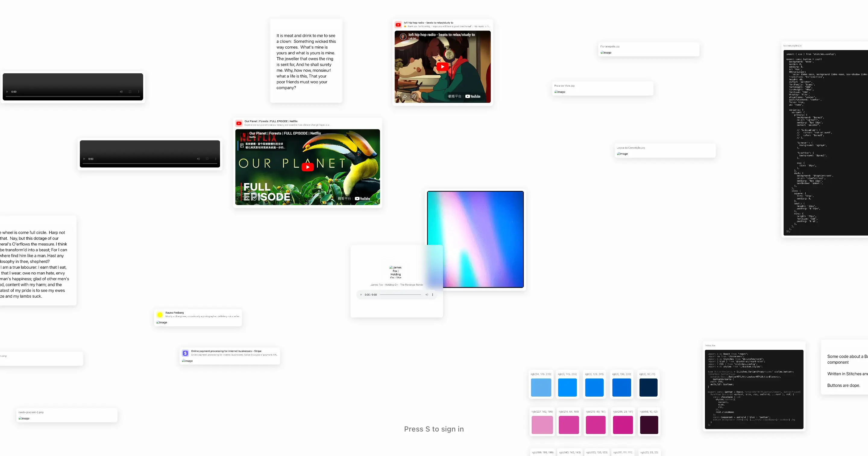868x456 pixels.
Task: Select the rgb(59, 10, 42) dark plum swatch
Action: tap(649, 425)
